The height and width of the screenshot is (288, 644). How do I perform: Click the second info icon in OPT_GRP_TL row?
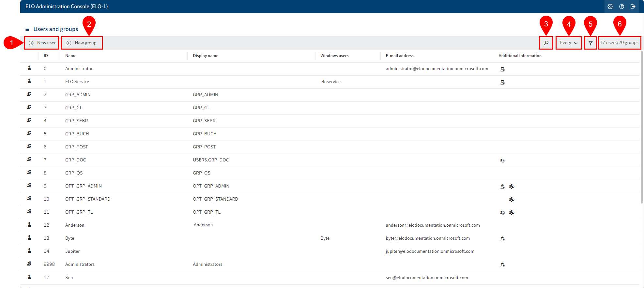click(512, 213)
